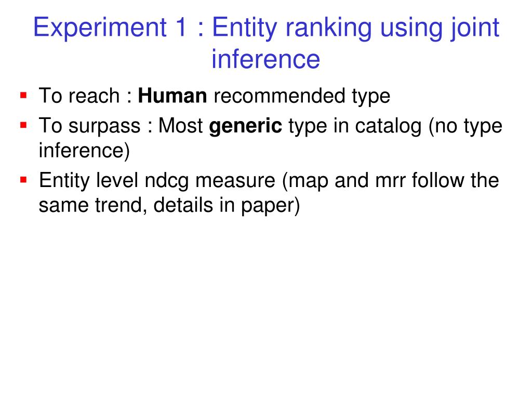The height and width of the screenshot is (399, 532).
Task: Click 'same trend,' on the last line
Action: [93, 205]
